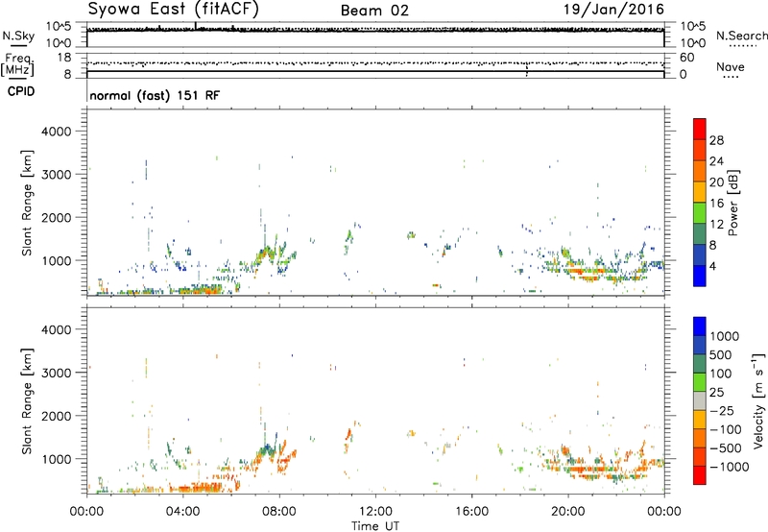Click '4000' tick on the power panel
This screenshot has height=532, width=768.
point(57,132)
